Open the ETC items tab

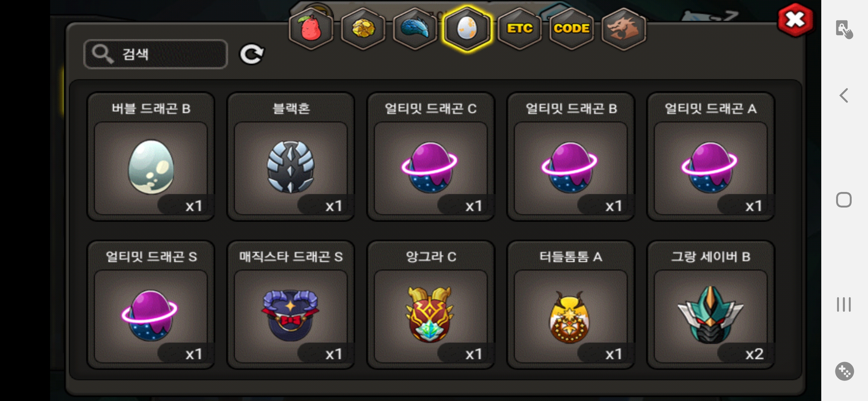click(520, 29)
